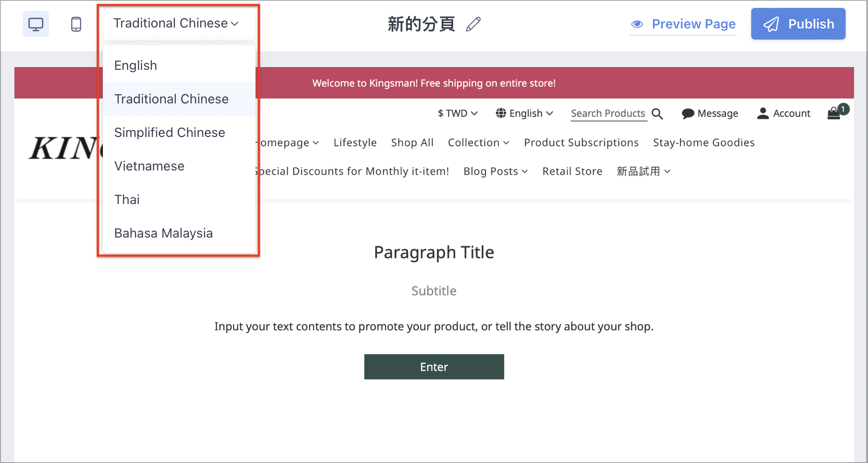The image size is (868, 463).
Task: Edit page title with pencil icon
Action: click(473, 24)
